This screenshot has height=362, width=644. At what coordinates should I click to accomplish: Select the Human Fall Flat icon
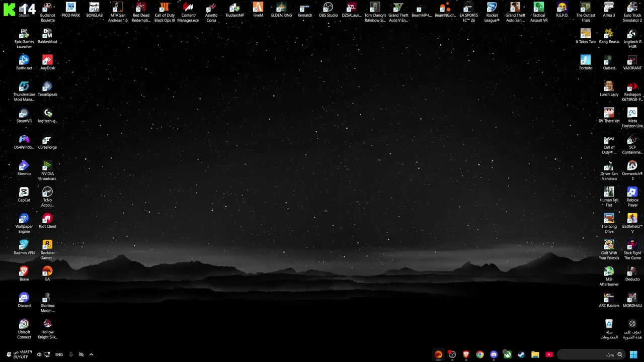(609, 197)
